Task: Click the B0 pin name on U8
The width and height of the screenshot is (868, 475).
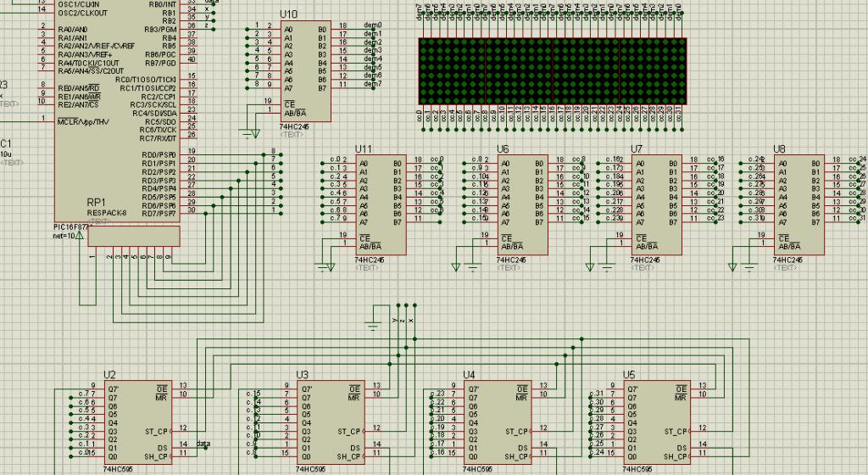Action: click(x=815, y=164)
